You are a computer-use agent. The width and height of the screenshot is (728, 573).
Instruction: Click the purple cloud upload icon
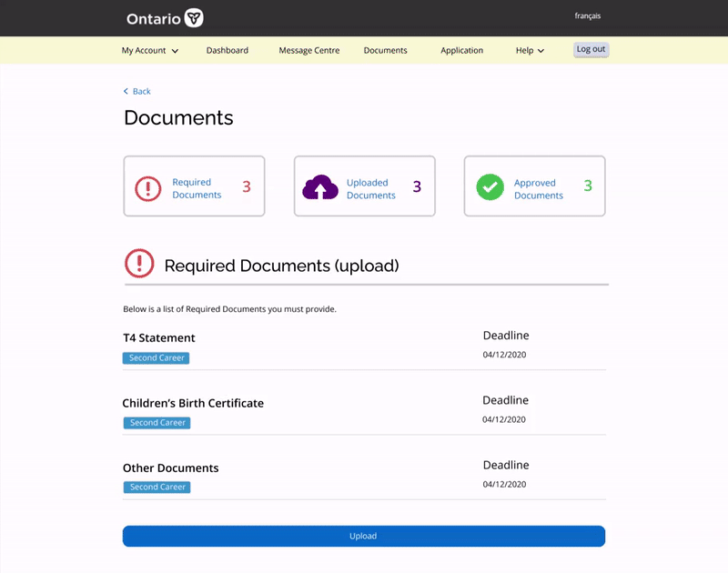tap(320, 187)
